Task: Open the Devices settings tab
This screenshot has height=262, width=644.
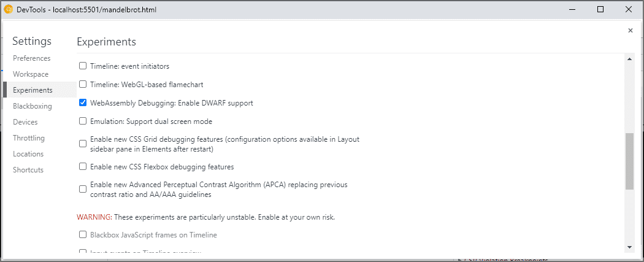Action: pos(25,122)
